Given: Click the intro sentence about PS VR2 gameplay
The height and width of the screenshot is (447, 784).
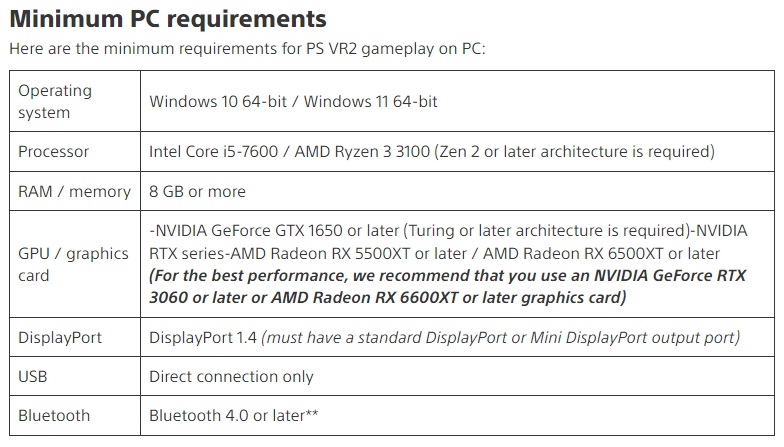Looking at the screenshot, I should [248, 49].
